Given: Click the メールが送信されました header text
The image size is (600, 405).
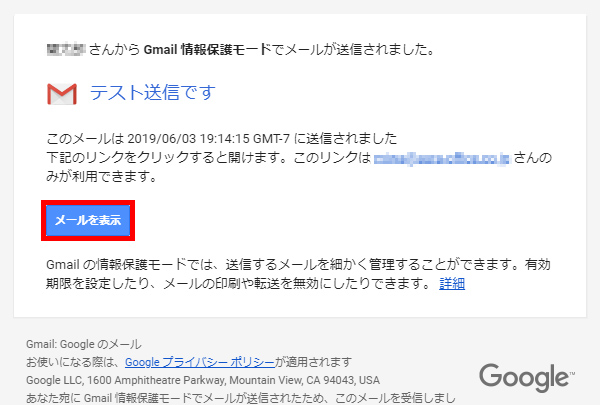Looking at the screenshot, I should click(x=360, y=50).
